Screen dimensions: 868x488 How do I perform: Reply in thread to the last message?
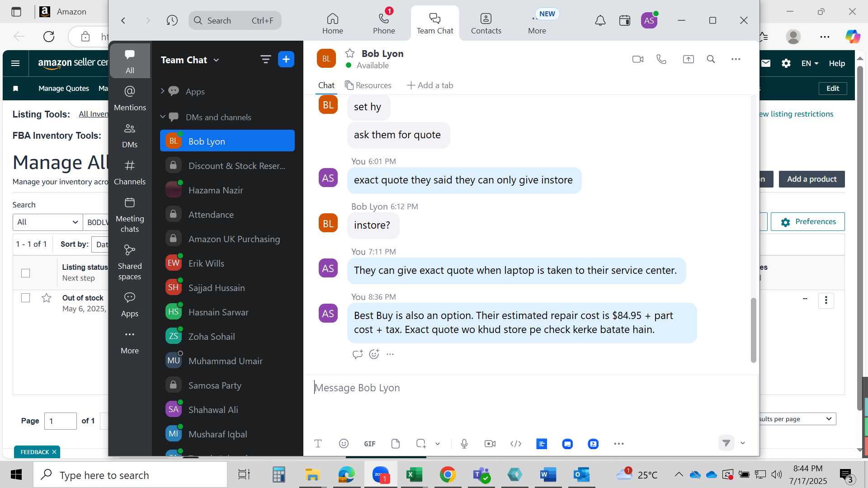tap(358, 354)
